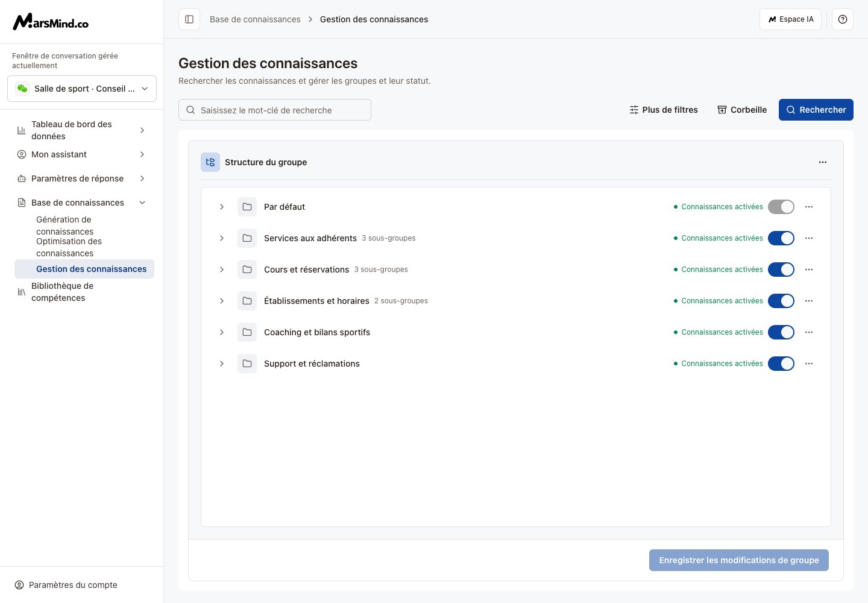This screenshot has width=868, height=603.
Task: Open more options for Support et réclamations
Action: point(809,364)
